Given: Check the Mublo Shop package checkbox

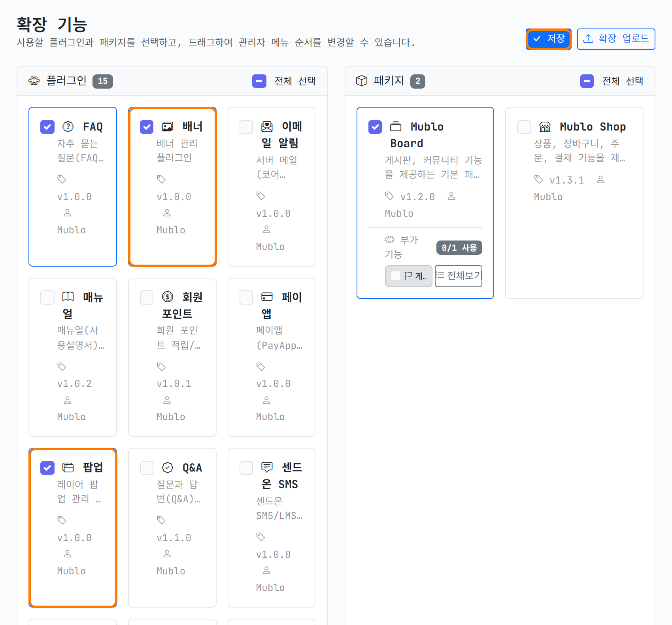Looking at the screenshot, I should pos(524,127).
